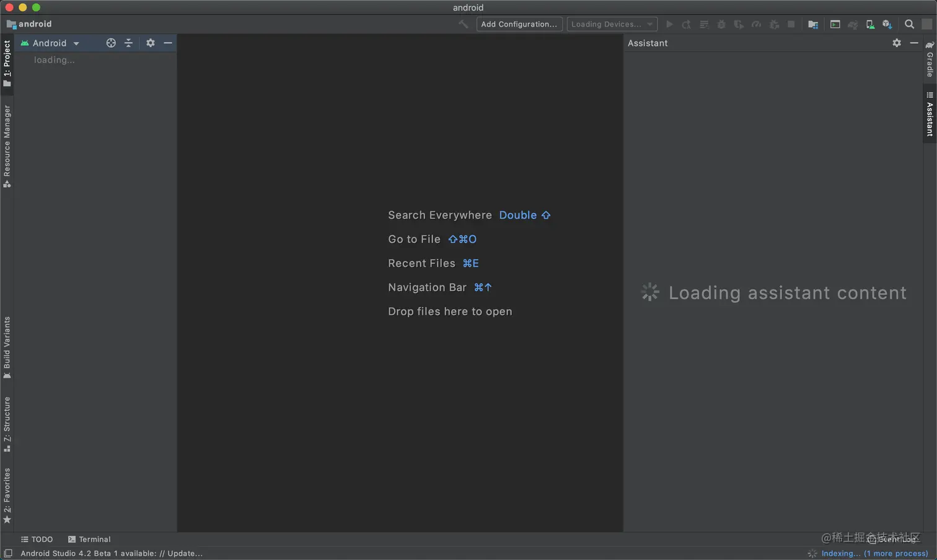This screenshot has height=560, width=937.
Task: Open the Android project view dropdown
Action: tap(50, 43)
